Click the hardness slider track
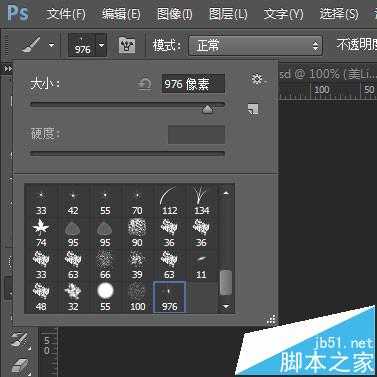The width and height of the screenshot is (377, 377). (127, 154)
